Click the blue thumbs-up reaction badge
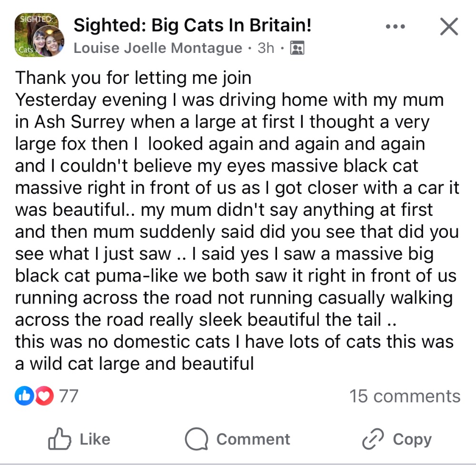The height and width of the screenshot is (465, 476). point(24,396)
